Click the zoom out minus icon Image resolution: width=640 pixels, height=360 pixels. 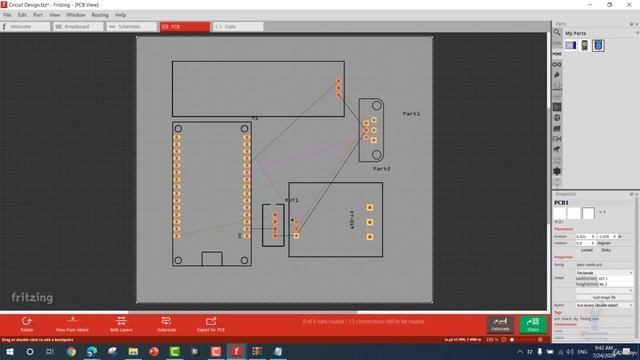click(x=504, y=340)
